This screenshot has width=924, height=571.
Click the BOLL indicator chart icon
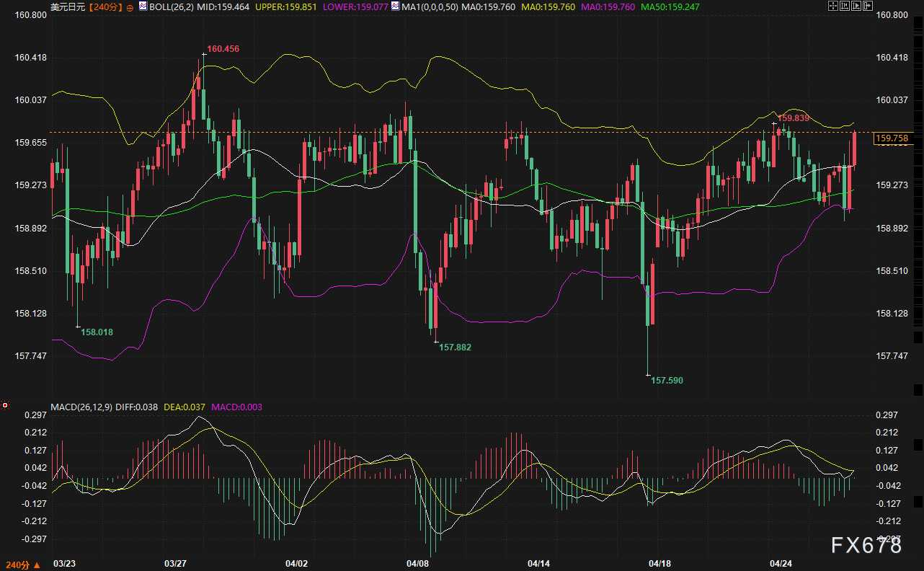click(x=142, y=6)
